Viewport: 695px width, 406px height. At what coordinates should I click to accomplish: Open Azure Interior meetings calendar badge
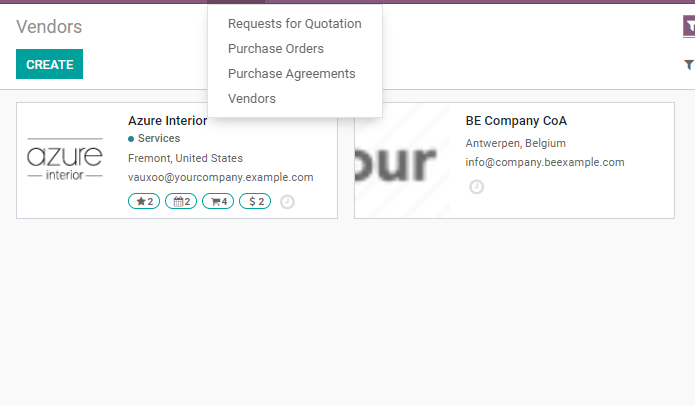[x=181, y=201]
